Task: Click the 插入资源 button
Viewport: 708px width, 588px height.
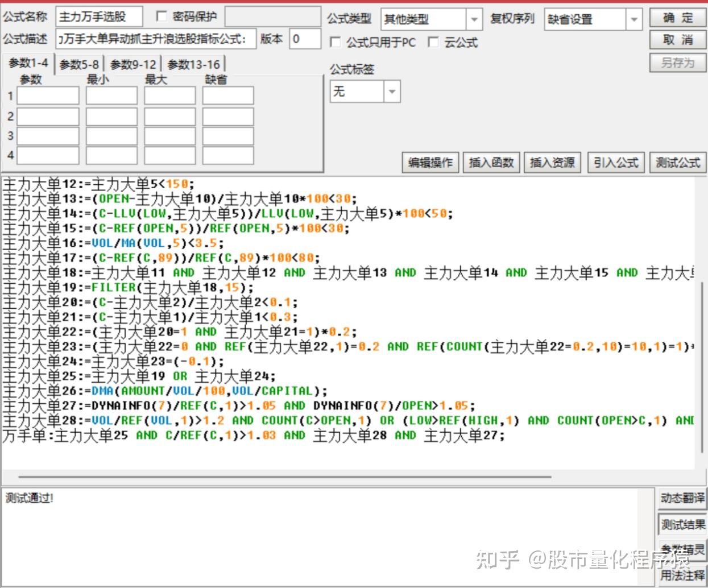Action: pos(552,163)
